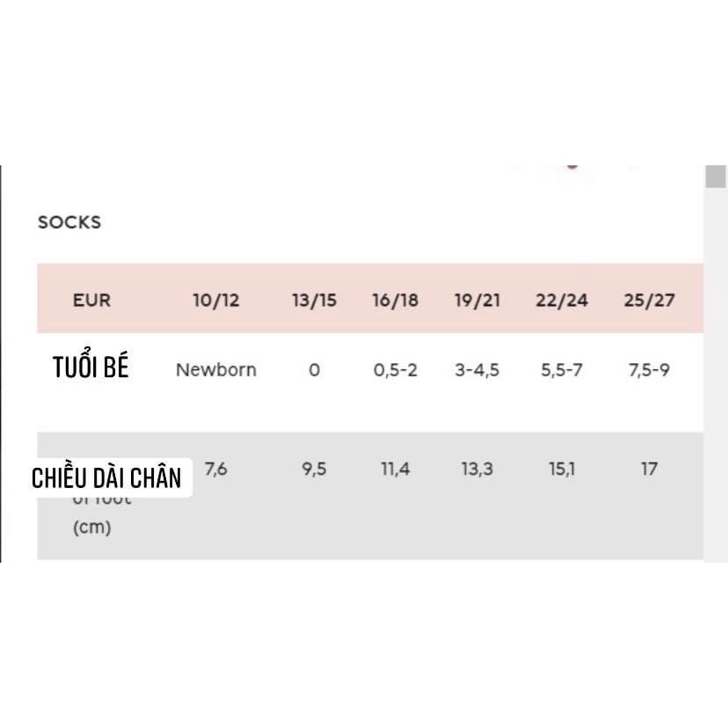Select the 3-4,5 age range cell
The image size is (728, 728).
coord(477,370)
